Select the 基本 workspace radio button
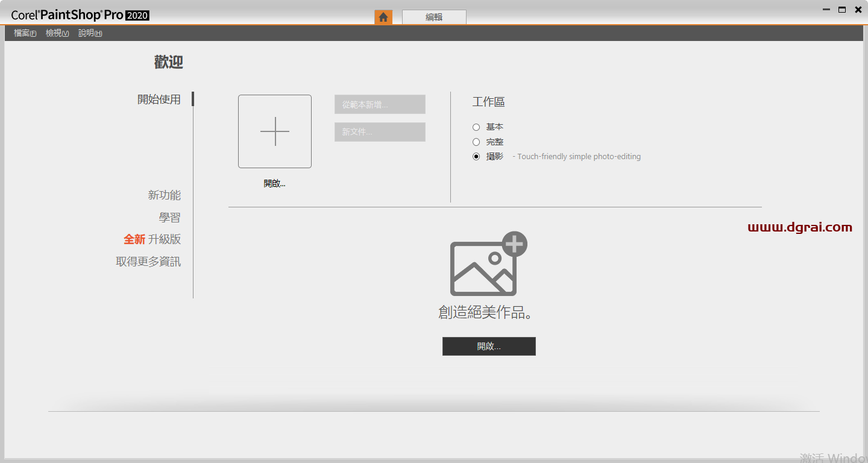 pos(476,127)
